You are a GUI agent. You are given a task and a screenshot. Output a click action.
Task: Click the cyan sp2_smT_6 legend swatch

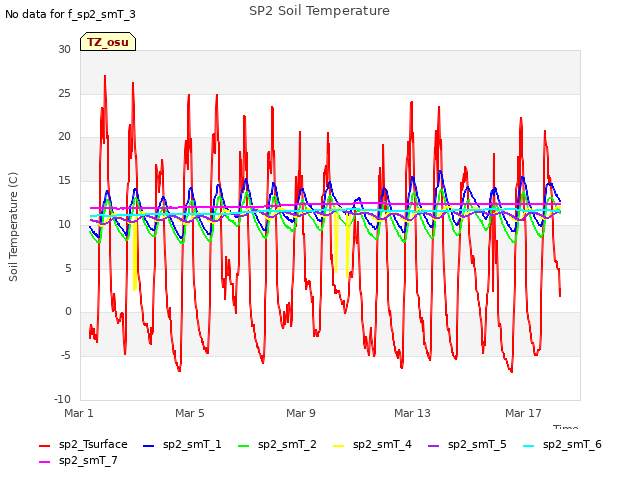pos(529,446)
